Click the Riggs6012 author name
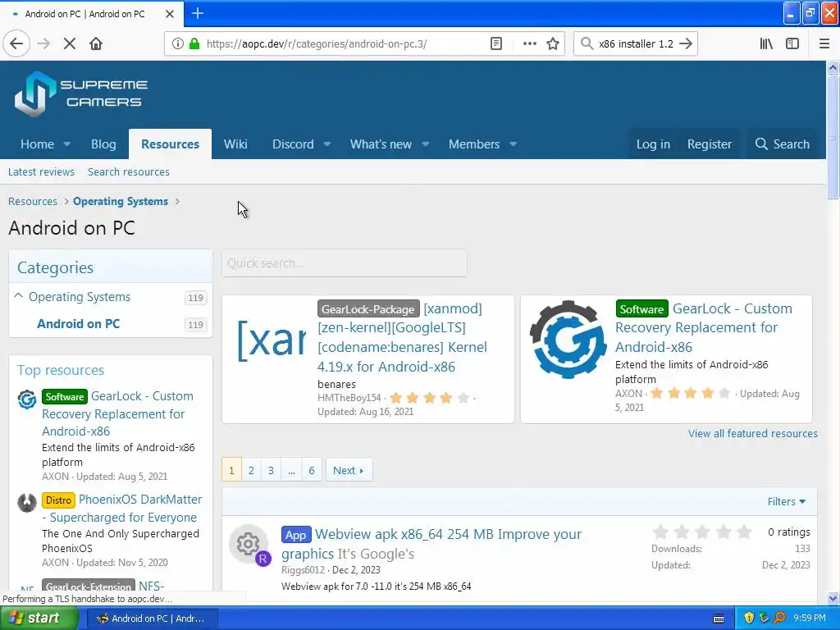This screenshot has height=630, width=840. pyautogui.click(x=304, y=570)
